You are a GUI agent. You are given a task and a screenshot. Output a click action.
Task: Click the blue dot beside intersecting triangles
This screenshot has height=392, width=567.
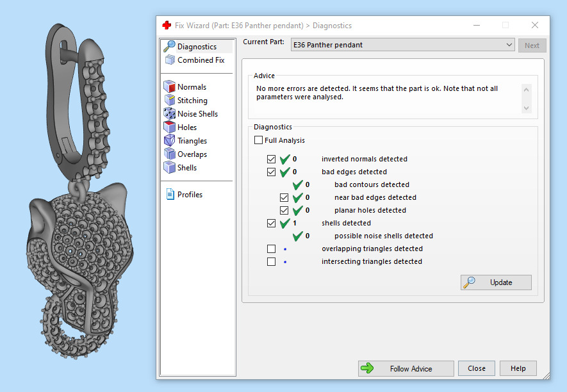(285, 261)
